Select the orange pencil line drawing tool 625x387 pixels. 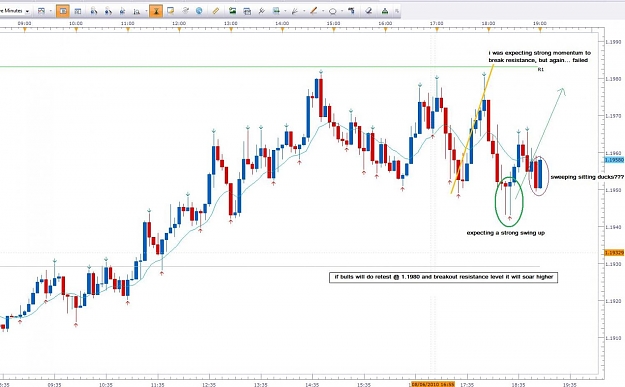point(314,11)
